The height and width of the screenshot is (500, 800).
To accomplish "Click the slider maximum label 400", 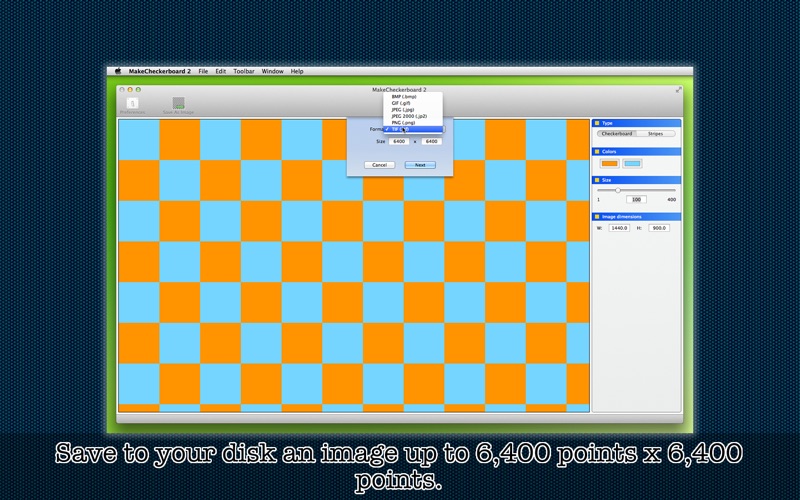I will point(671,199).
